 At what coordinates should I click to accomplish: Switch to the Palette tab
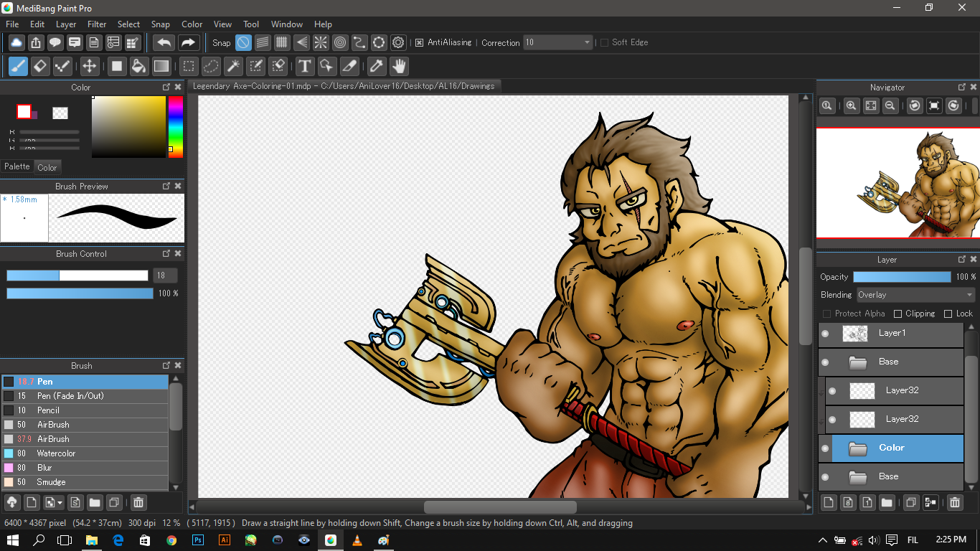pos(17,166)
